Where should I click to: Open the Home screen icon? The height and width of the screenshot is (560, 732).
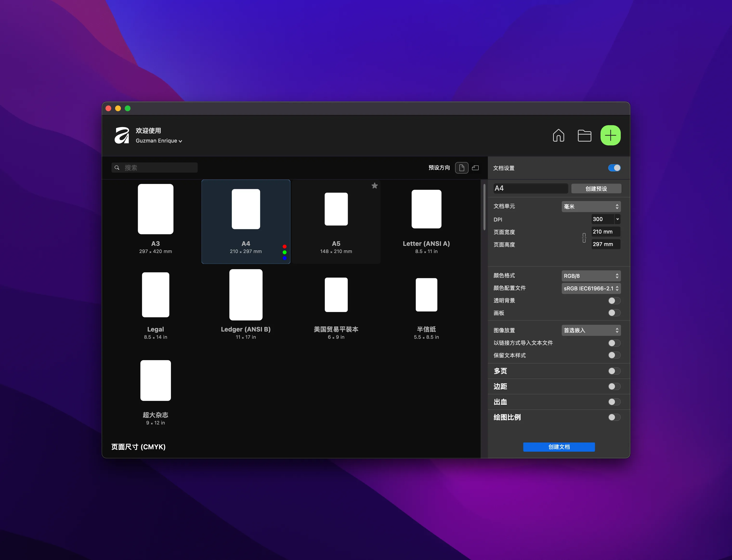558,135
